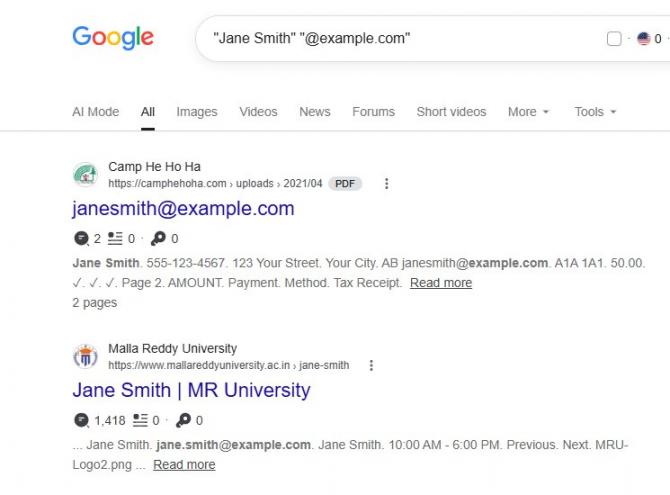The height and width of the screenshot is (495, 670).
Task: Click the key icon under janesmith@example.com result
Action: [158, 238]
